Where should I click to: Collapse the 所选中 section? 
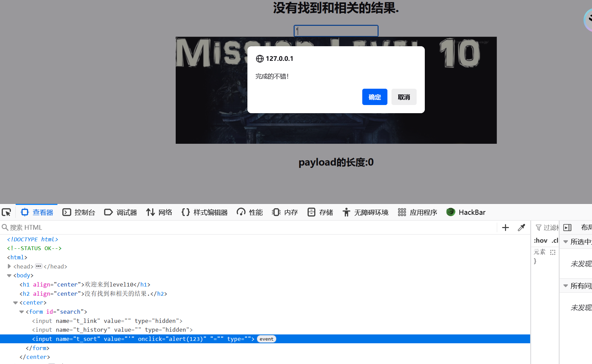pos(566,242)
